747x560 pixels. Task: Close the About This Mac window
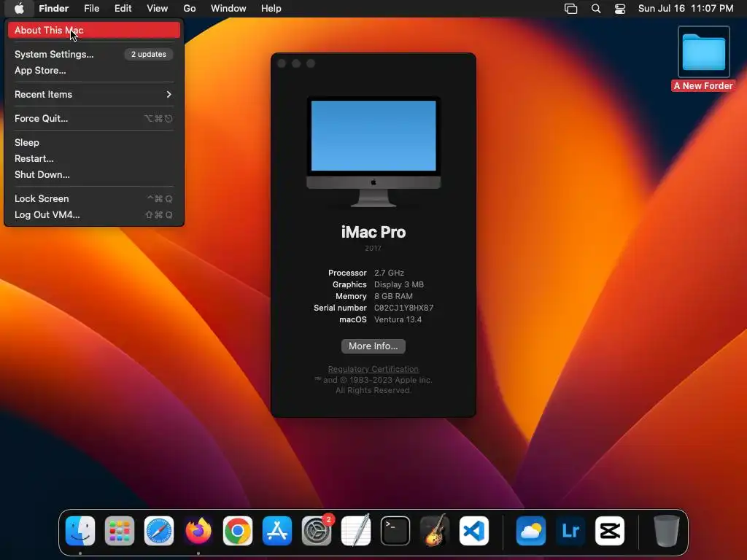(x=282, y=63)
